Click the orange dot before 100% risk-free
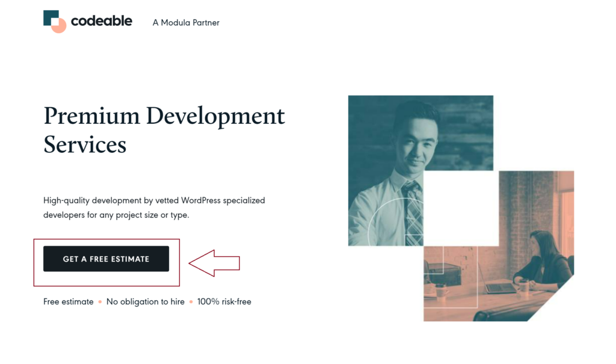This screenshot has height=364, width=616. point(190,301)
